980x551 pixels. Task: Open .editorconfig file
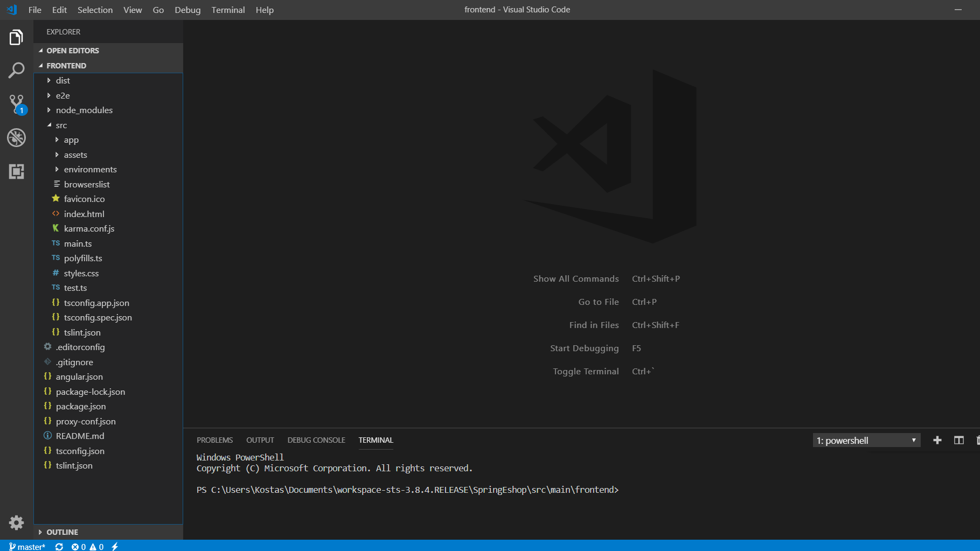click(108, 347)
